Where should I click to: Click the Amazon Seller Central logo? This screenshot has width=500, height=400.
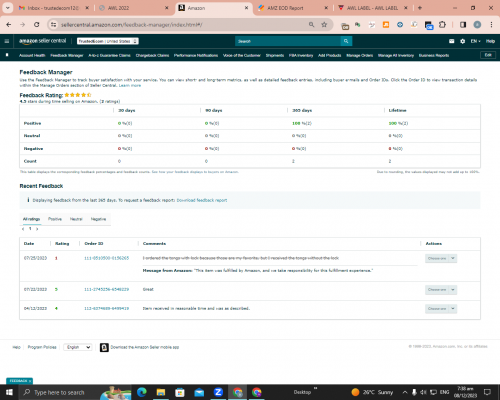(42, 41)
